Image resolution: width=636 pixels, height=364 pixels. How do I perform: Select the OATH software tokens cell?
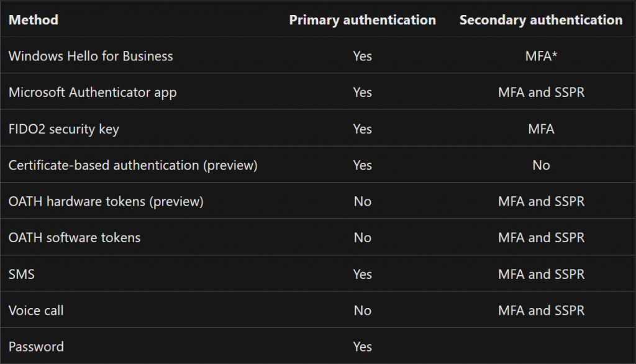(75, 238)
